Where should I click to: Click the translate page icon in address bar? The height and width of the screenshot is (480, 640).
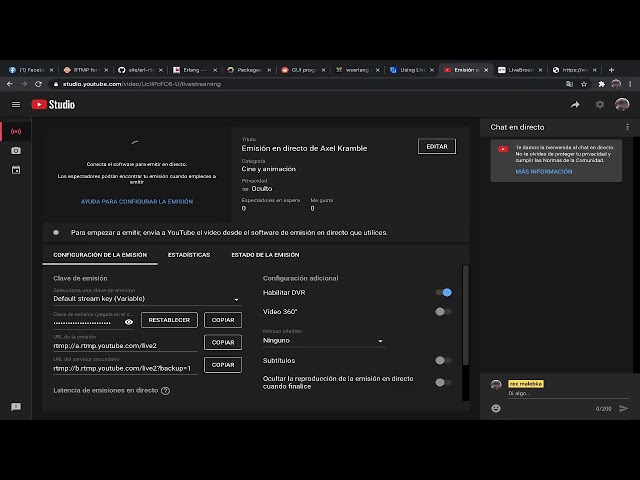(569, 84)
